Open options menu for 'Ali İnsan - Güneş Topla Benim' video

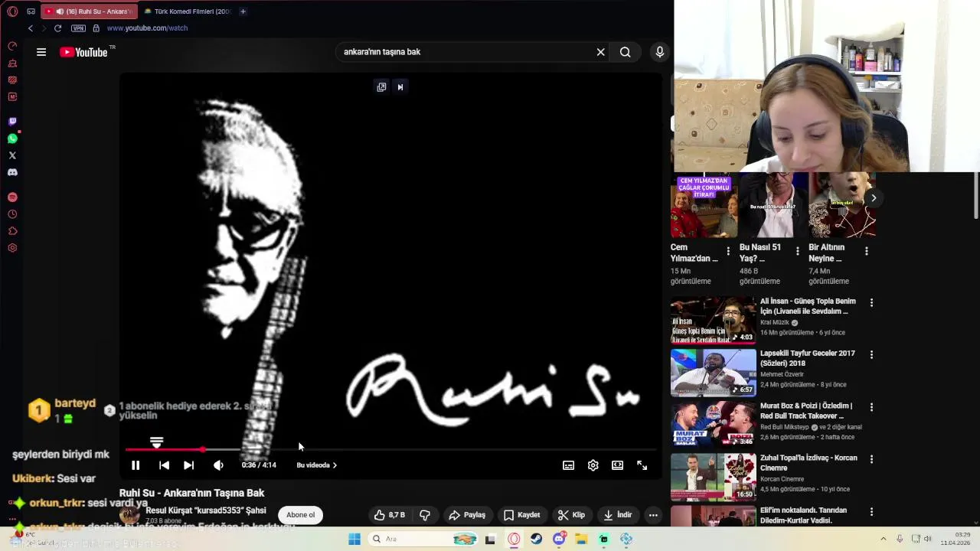pos(871,303)
